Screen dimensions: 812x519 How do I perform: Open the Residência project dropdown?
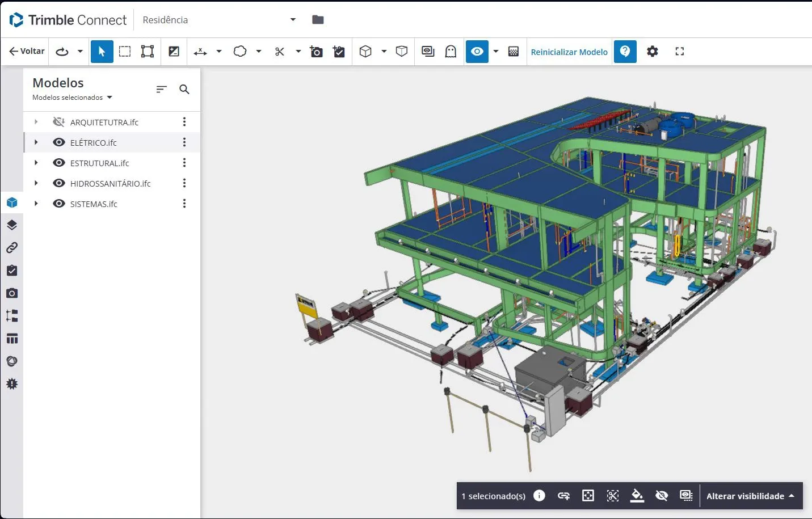pos(220,20)
